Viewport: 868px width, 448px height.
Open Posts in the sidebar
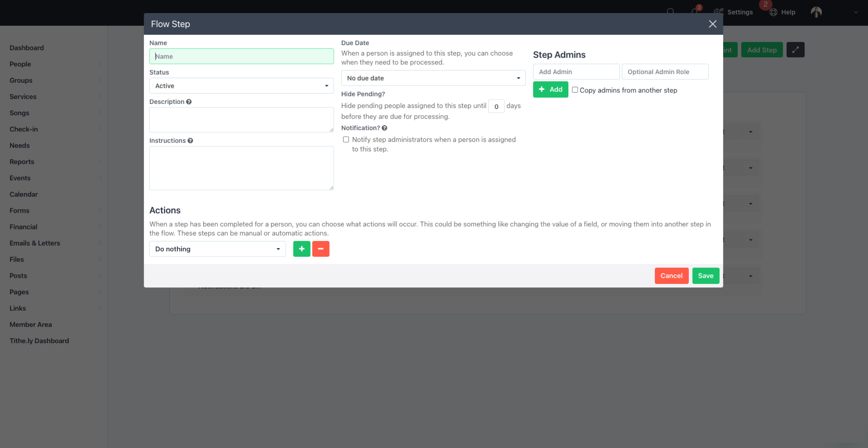coord(18,276)
